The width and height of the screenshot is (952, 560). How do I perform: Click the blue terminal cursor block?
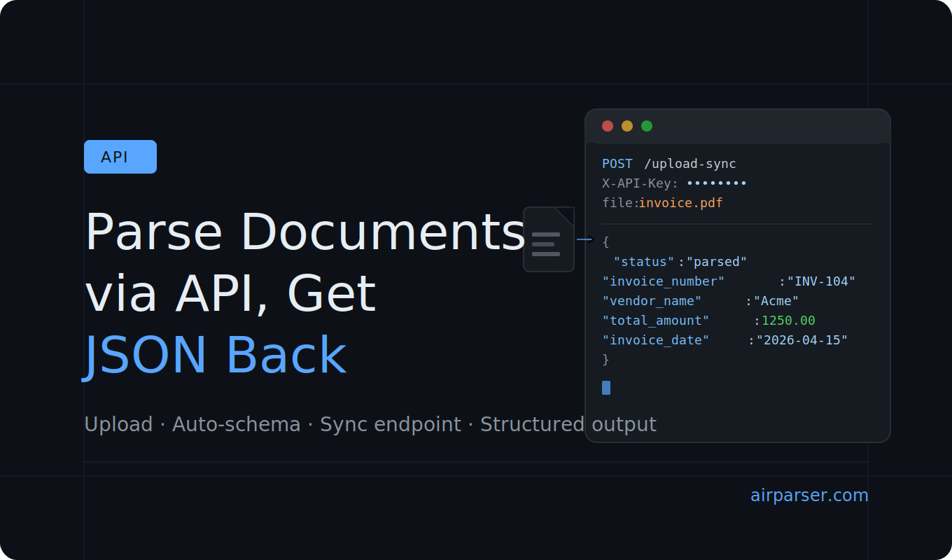click(606, 388)
